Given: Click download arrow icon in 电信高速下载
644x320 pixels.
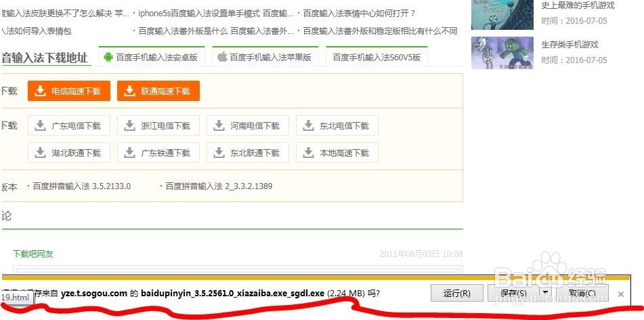Looking at the screenshot, I should (x=40, y=90).
